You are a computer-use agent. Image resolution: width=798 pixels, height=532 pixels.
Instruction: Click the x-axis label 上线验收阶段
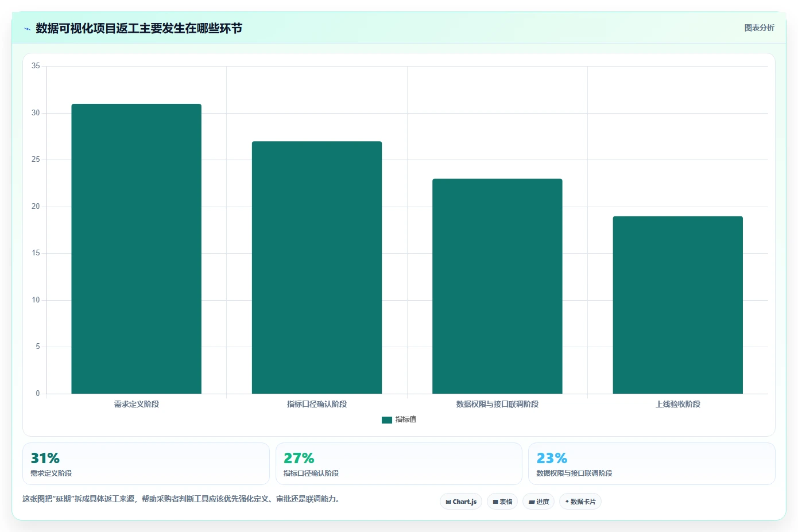pos(678,404)
